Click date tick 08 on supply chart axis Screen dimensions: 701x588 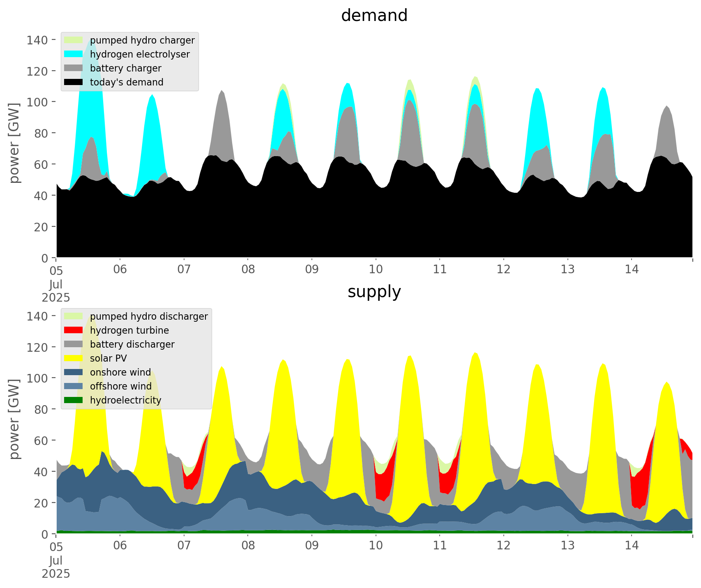(248, 546)
